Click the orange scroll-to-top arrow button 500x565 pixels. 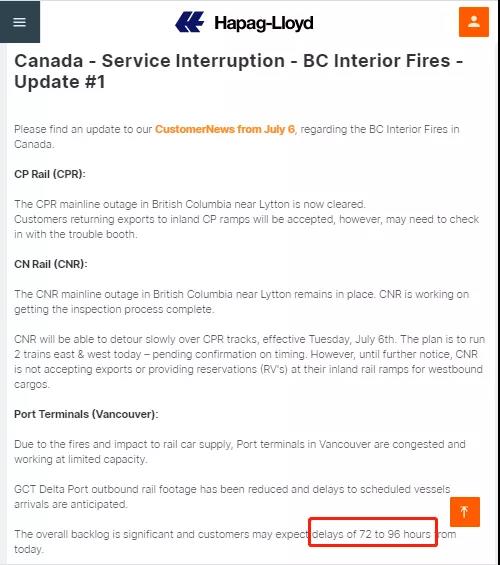point(465,512)
